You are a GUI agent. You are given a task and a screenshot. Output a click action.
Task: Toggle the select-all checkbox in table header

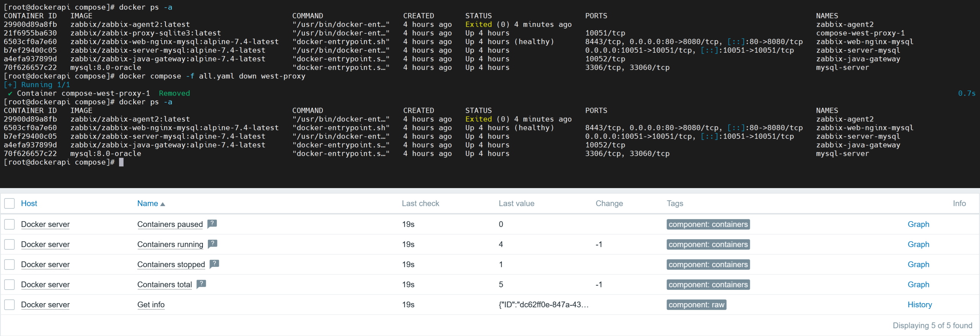(x=10, y=203)
